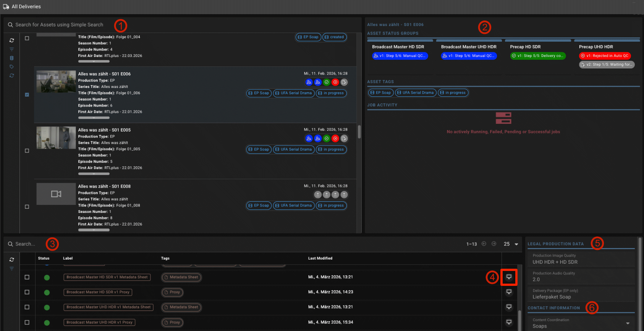
Task: Open preview for Broadcast Master HD SDR v1 Proxy
Action: pyautogui.click(x=509, y=292)
